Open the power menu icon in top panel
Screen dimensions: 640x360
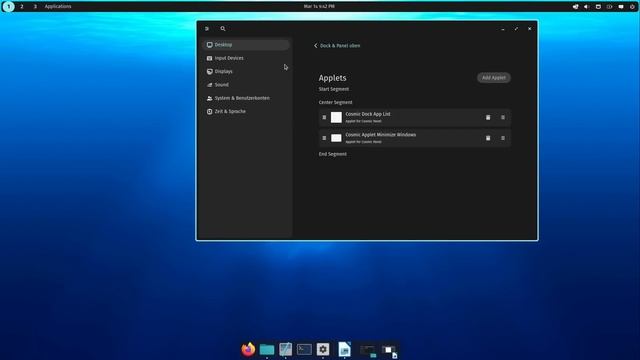pyautogui.click(x=632, y=7)
